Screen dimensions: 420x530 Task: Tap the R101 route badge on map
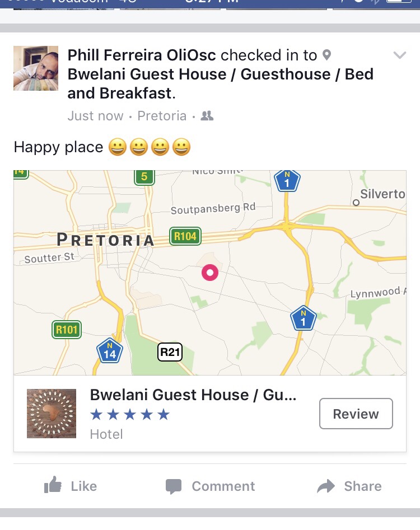tap(66, 330)
